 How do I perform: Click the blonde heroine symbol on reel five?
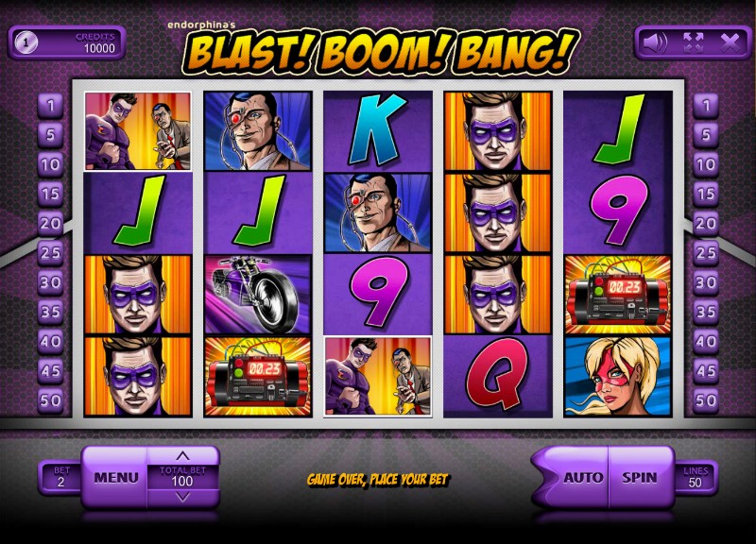[x=618, y=376]
